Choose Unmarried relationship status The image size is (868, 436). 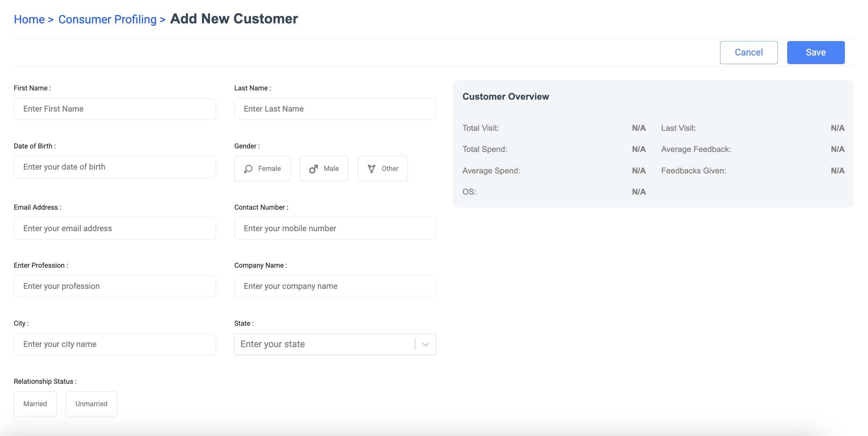click(x=91, y=404)
